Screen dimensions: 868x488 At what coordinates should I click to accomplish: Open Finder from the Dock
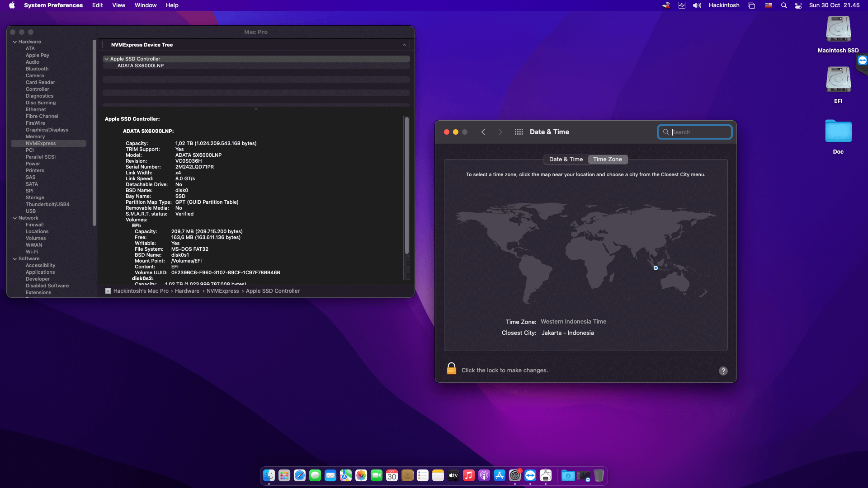click(269, 475)
